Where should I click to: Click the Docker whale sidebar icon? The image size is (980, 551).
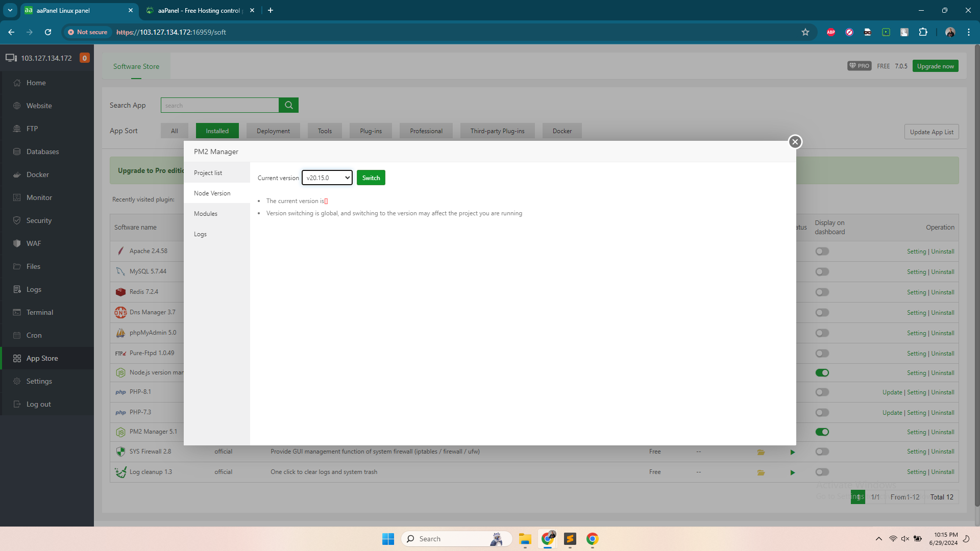[x=17, y=174]
